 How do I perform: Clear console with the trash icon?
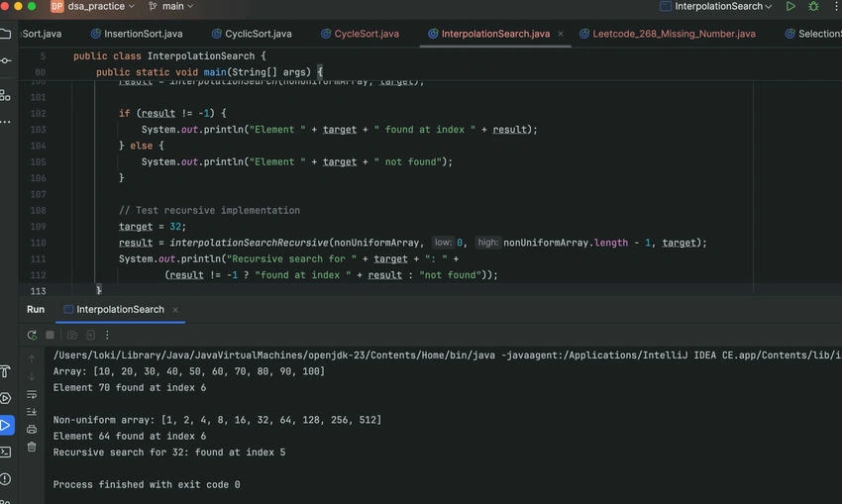click(x=32, y=447)
